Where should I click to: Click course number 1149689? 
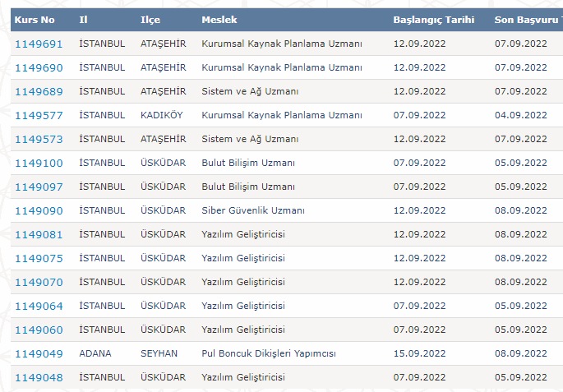[39, 91]
